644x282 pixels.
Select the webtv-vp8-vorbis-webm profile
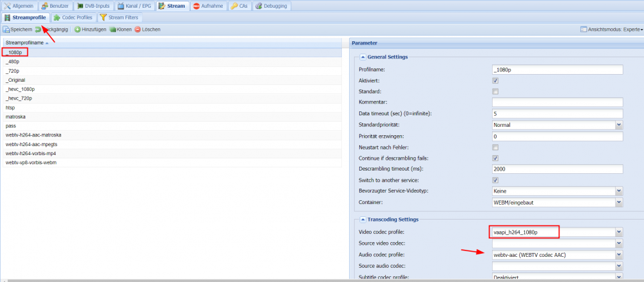(172, 162)
